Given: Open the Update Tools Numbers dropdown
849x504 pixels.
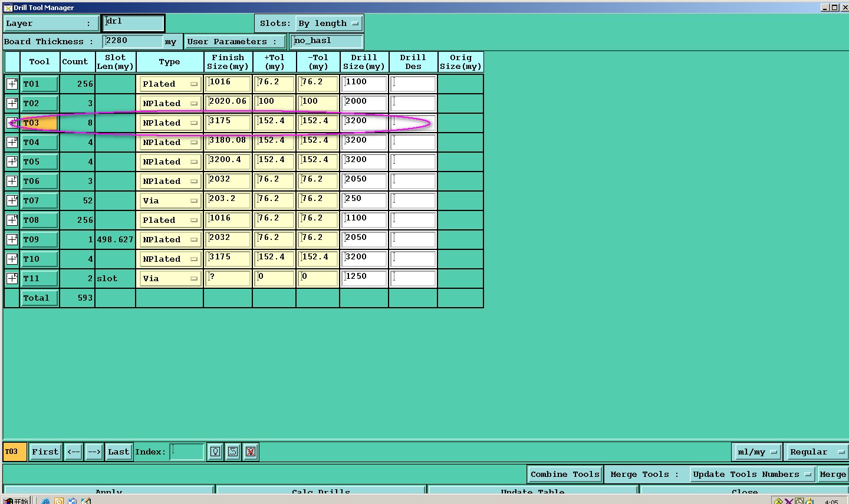Looking at the screenshot, I should [x=752, y=474].
